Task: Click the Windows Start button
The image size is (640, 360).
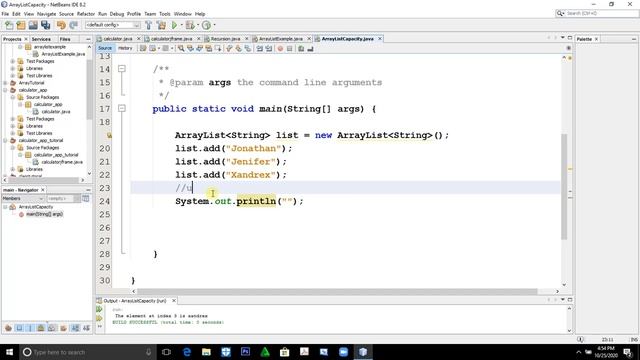Action: (9, 352)
